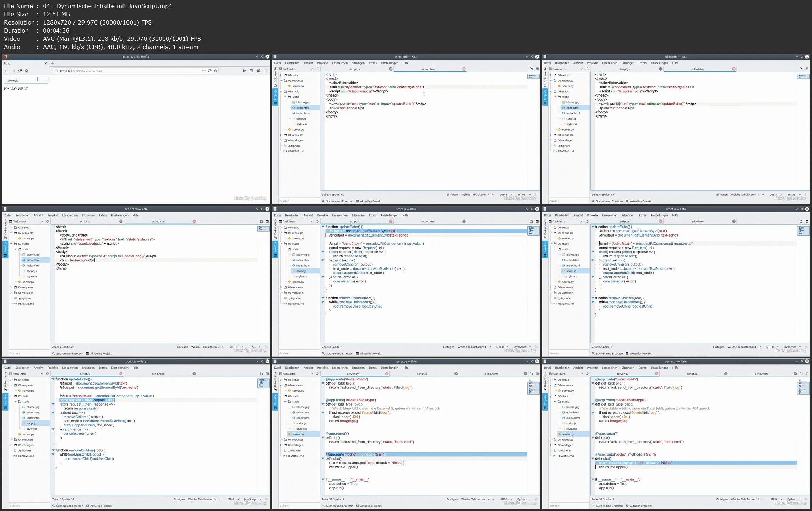The height and width of the screenshot is (511, 812).
Task: Reload the Echo page in Firefox
Action: point(20,71)
